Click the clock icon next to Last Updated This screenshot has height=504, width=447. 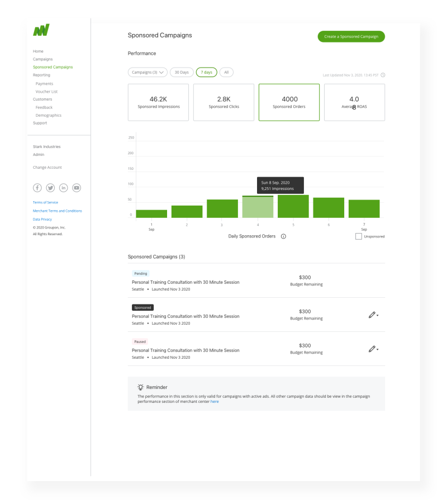383,75
